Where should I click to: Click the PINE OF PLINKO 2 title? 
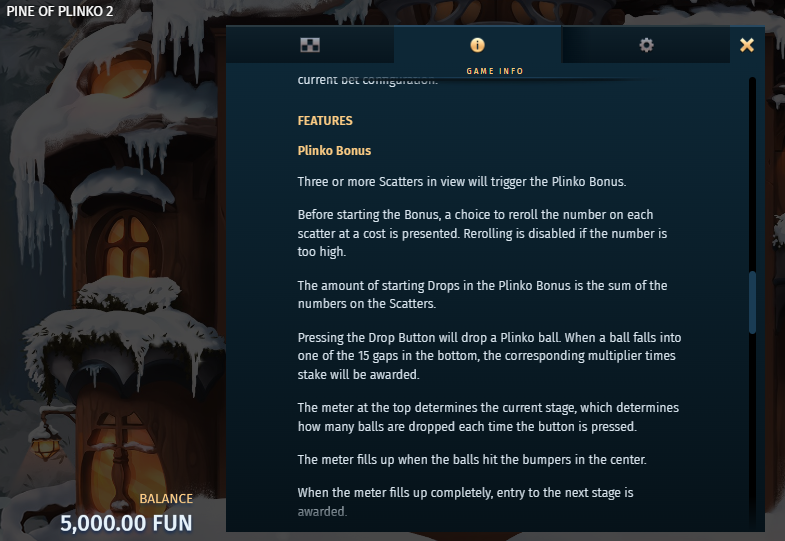[x=60, y=11]
